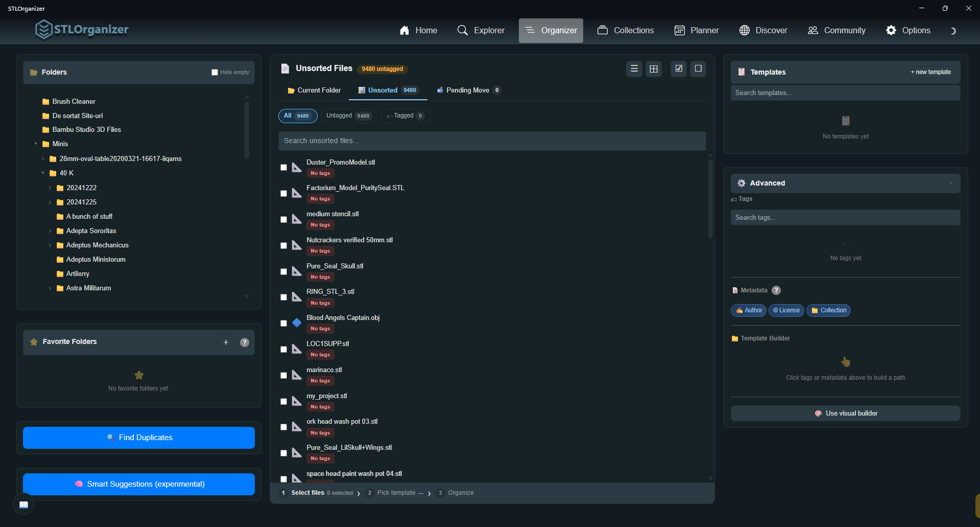This screenshot has height=527, width=980.
Task: Click the add favorite folder plus icon
Action: point(226,342)
